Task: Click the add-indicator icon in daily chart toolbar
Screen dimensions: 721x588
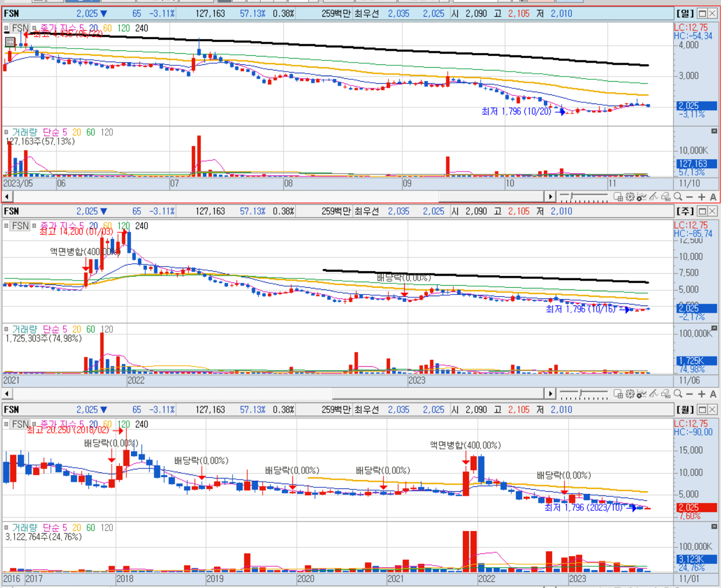Action: [642, 197]
